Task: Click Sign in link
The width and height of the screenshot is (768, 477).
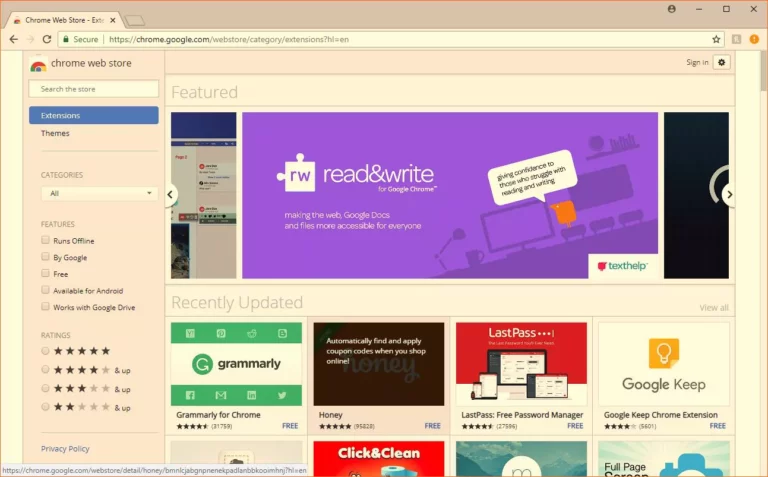Action: point(697,62)
